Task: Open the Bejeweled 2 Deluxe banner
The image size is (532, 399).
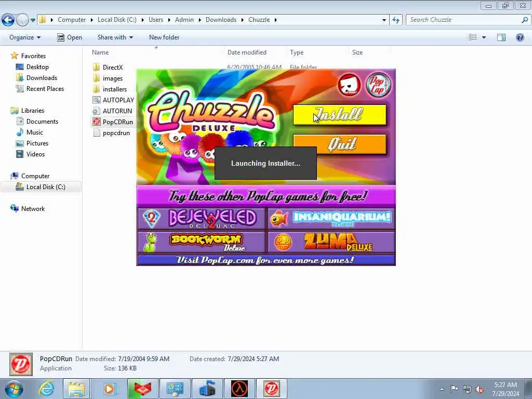Action: (x=201, y=219)
